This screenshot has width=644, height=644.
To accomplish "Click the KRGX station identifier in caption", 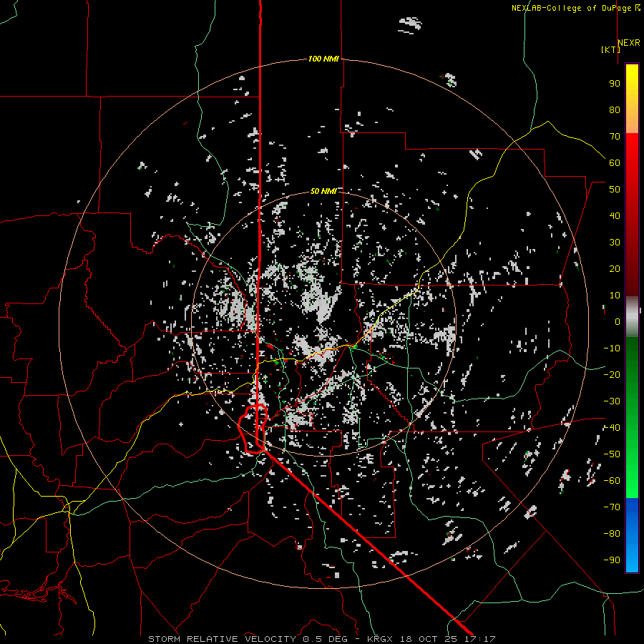I will (382, 639).
